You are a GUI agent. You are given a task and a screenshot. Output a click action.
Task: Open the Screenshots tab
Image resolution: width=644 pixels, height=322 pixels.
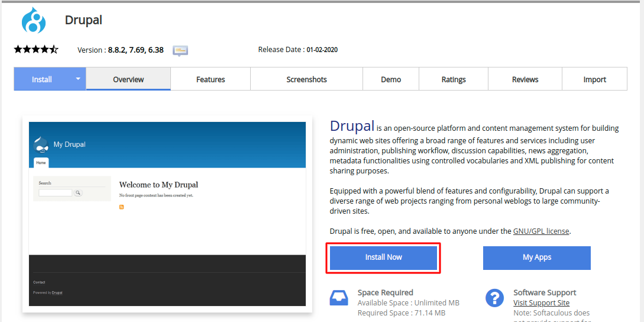click(x=307, y=79)
